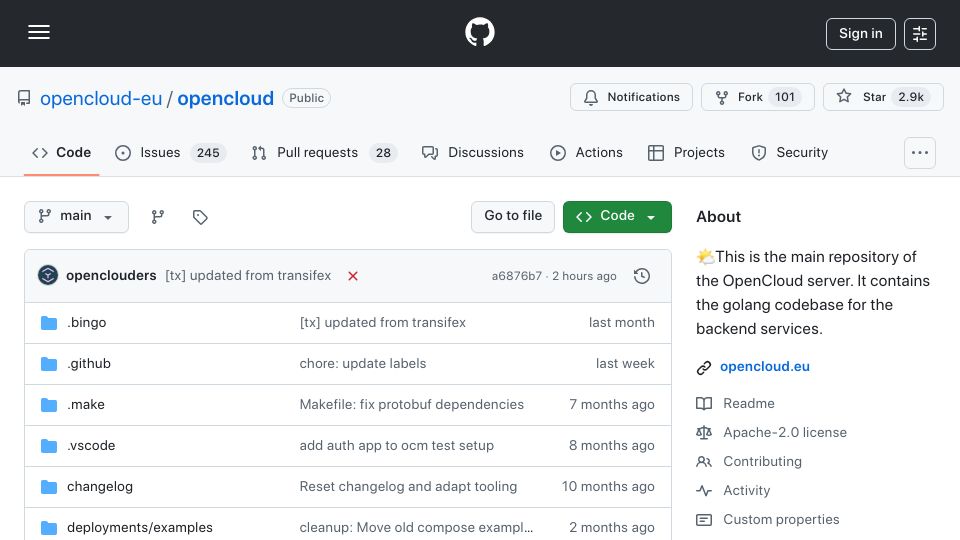The height and width of the screenshot is (540, 960).
Task: View tags using the tag icon
Action: (x=200, y=217)
